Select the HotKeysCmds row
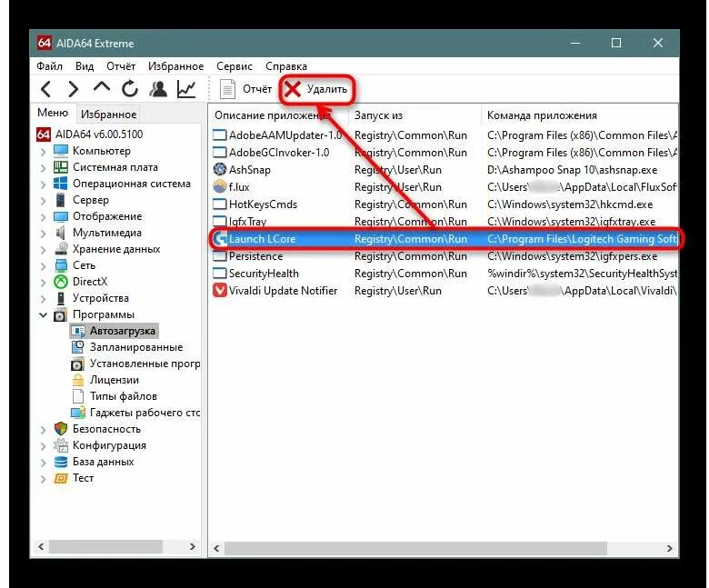This screenshot has height=588, width=709. coord(444,204)
